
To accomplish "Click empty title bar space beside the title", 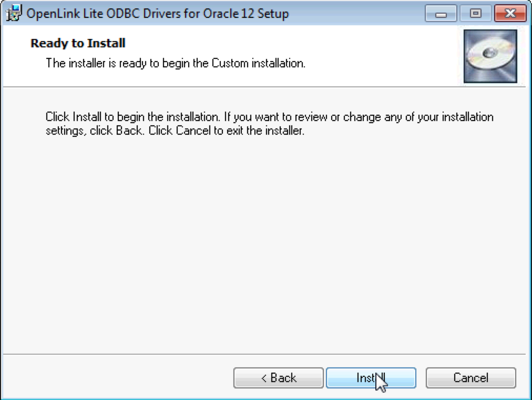I will (357, 14).
